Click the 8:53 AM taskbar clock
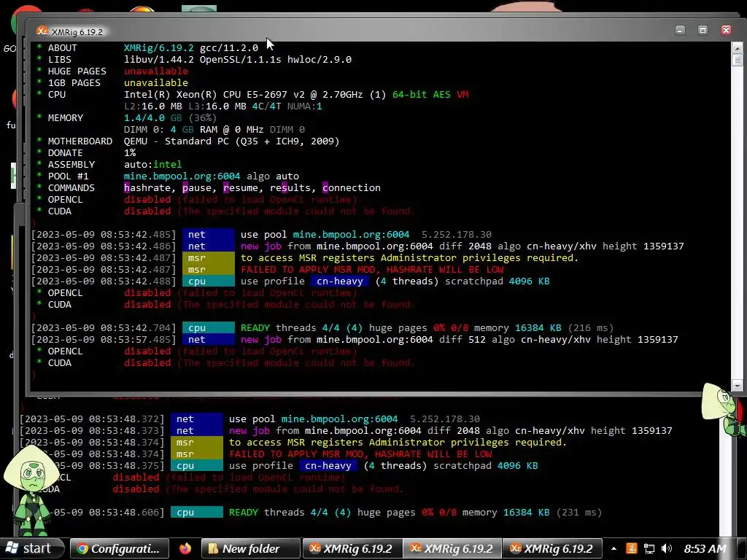Image resolution: width=747 pixels, height=560 pixels. coord(705,548)
